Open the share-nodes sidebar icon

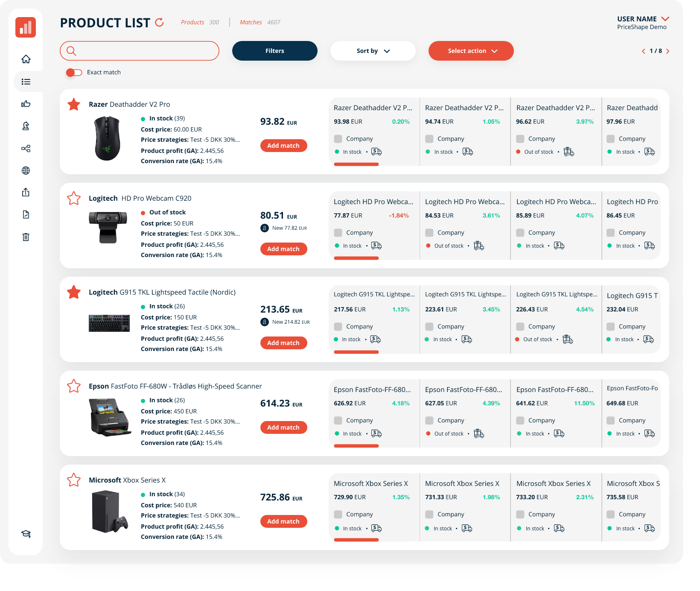(26, 148)
